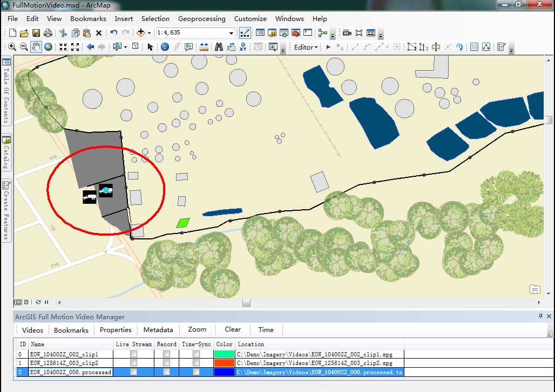Image resolution: width=555 pixels, height=392 pixels.
Task: Undo the last action
Action: (x=113, y=33)
